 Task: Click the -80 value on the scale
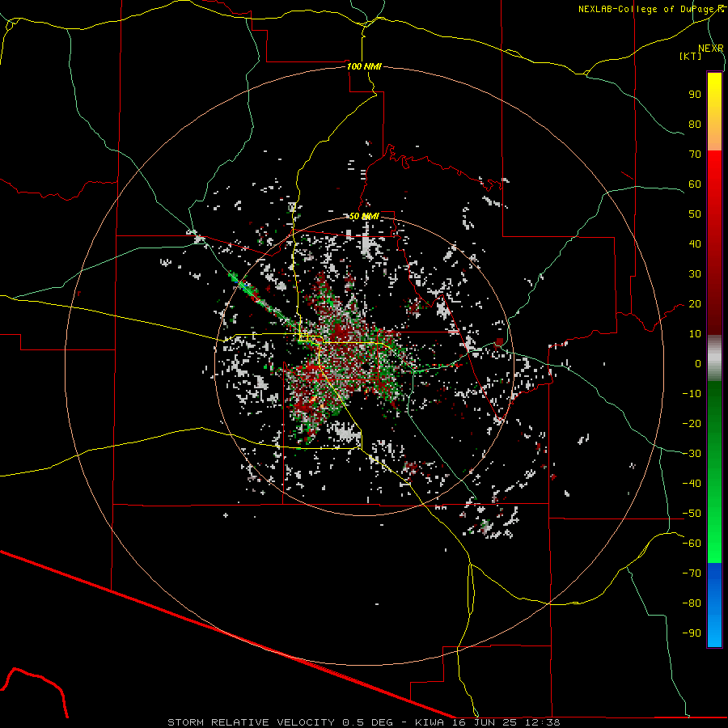click(x=692, y=603)
